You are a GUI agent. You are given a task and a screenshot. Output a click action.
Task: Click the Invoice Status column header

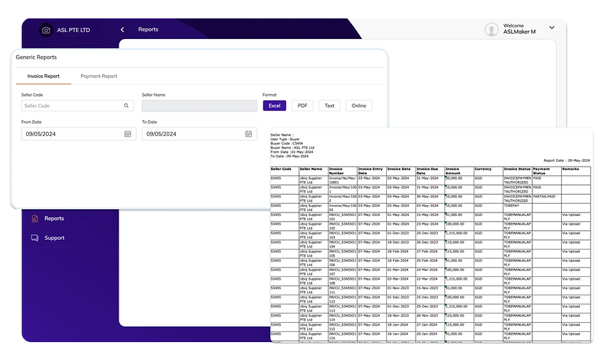pyautogui.click(x=518, y=171)
